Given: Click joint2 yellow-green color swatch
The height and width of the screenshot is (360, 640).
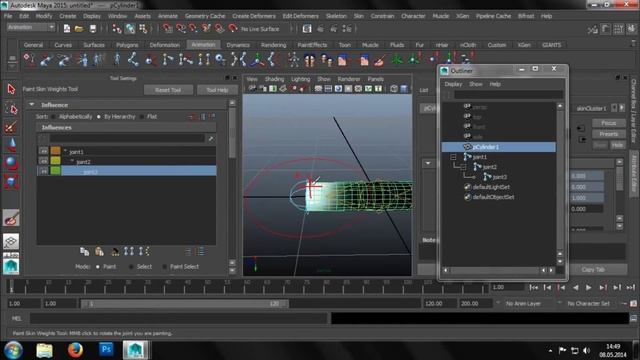Looking at the screenshot, I should click(x=56, y=161).
